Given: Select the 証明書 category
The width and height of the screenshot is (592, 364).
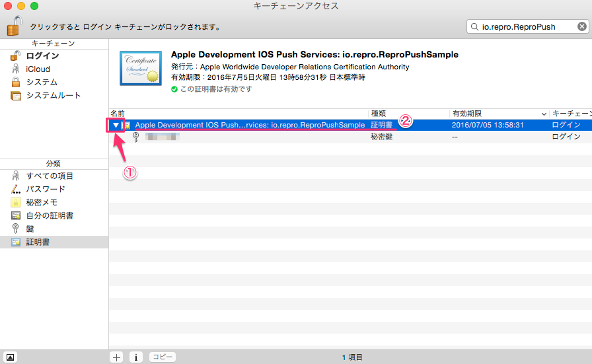Looking at the screenshot, I should [x=54, y=242].
